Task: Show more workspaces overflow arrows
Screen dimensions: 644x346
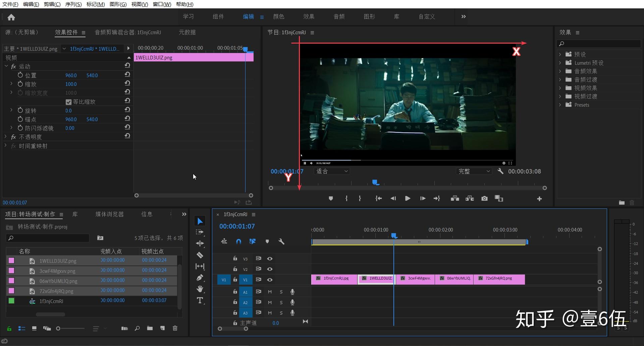Action: pos(463,16)
